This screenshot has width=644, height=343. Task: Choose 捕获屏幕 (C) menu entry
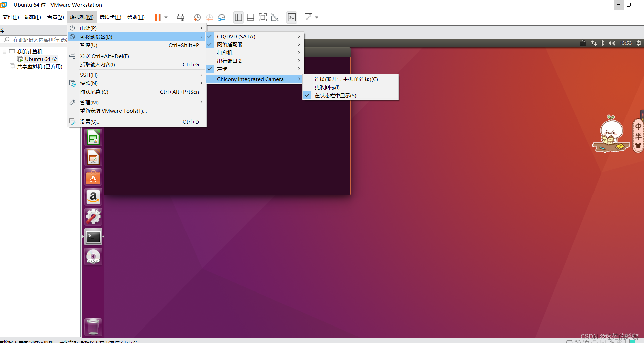click(137, 92)
